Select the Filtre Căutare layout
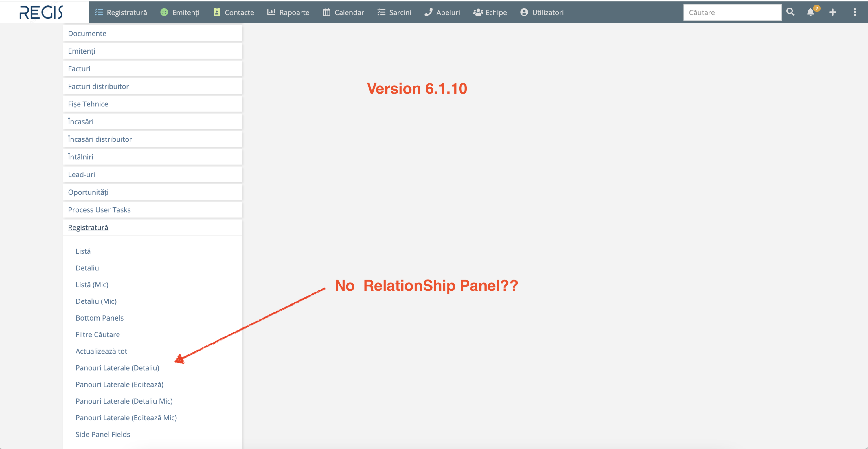 pos(98,334)
